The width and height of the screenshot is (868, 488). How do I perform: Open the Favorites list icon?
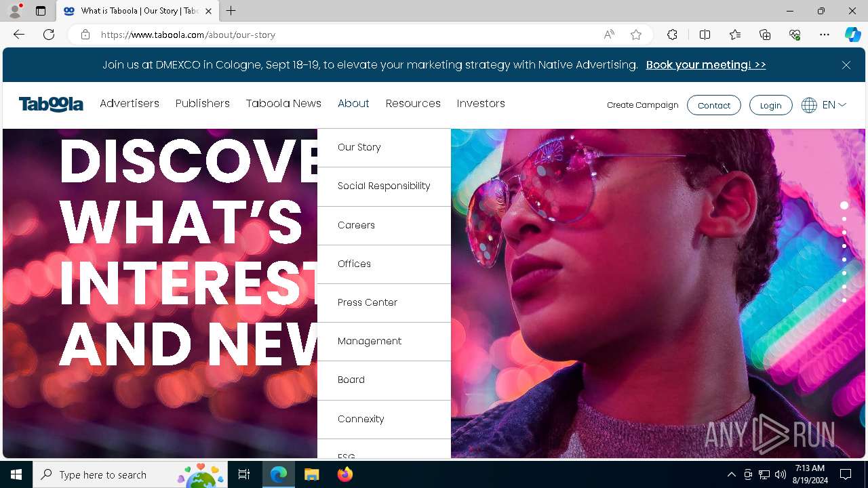point(735,35)
